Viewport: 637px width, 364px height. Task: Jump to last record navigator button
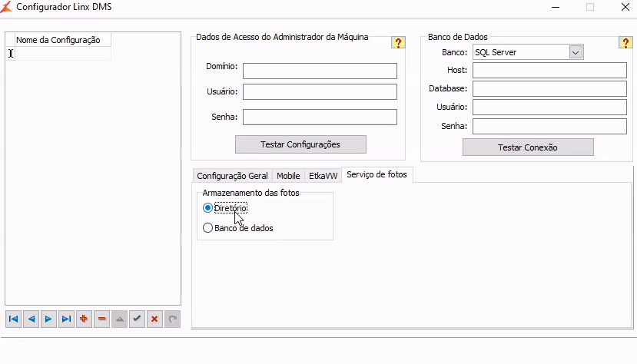coord(66,319)
